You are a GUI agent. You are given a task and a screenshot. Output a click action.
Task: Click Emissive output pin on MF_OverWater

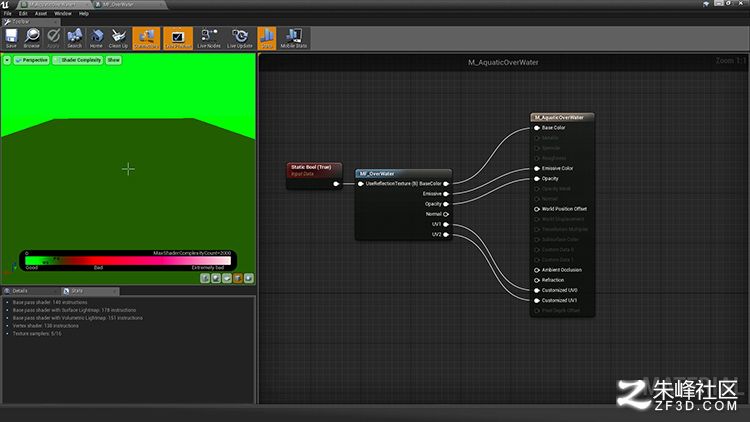(446, 194)
